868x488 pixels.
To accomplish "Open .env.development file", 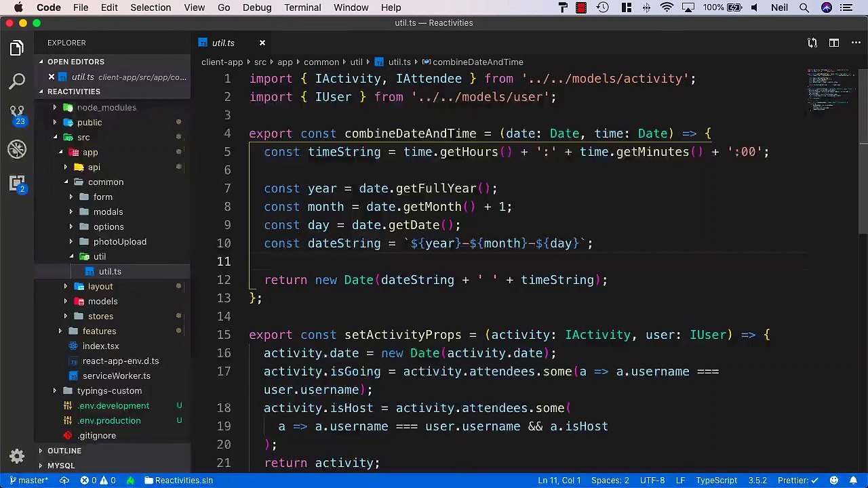I will coord(113,405).
